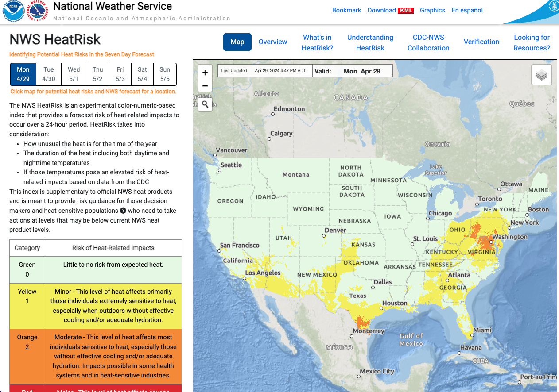Click Toronto on the map
The height and width of the screenshot is (392, 559).
tap(490, 199)
